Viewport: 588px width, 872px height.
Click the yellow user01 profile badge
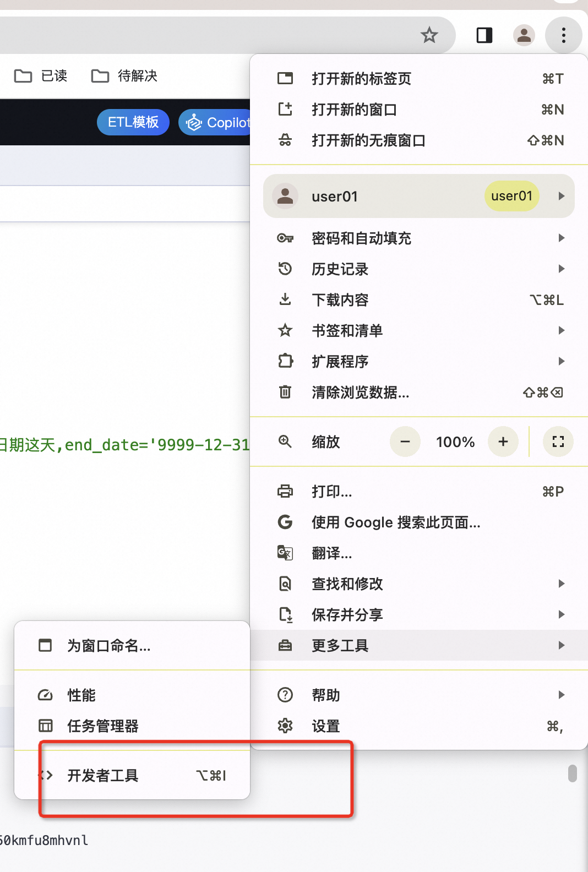click(x=511, y=196)
